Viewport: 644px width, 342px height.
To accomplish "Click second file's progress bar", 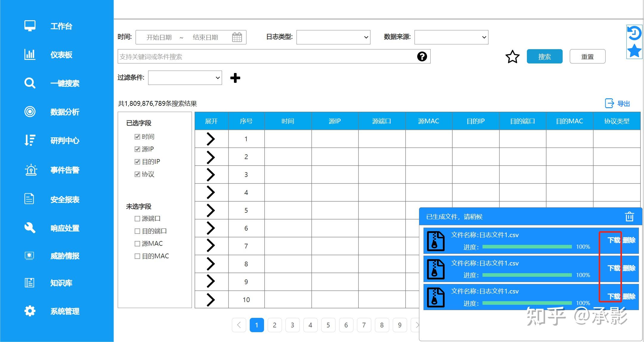I will point(527,275).
